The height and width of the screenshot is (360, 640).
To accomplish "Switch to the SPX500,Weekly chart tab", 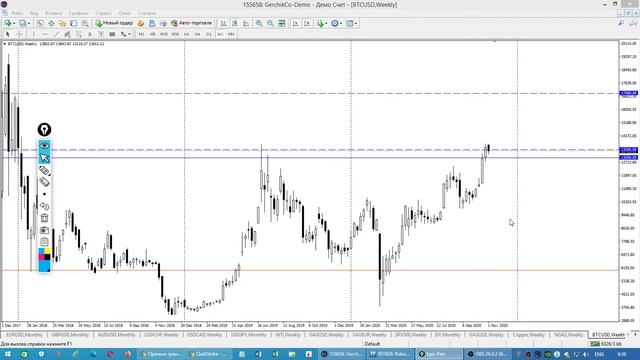I will point(410,335).
